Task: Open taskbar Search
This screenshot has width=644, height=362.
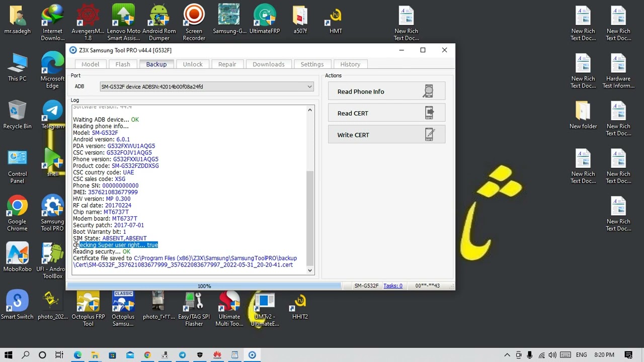Action: point(26,355)
